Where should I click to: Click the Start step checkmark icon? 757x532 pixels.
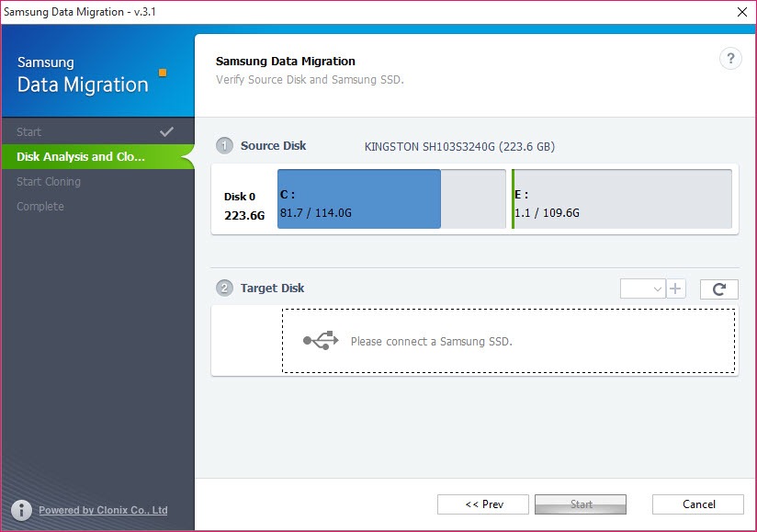166,131
